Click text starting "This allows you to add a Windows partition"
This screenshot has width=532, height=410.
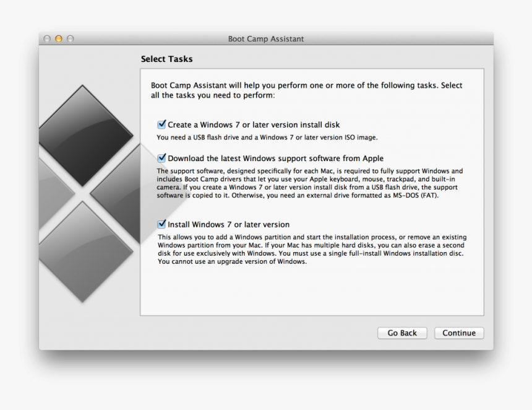pos(312,250)
